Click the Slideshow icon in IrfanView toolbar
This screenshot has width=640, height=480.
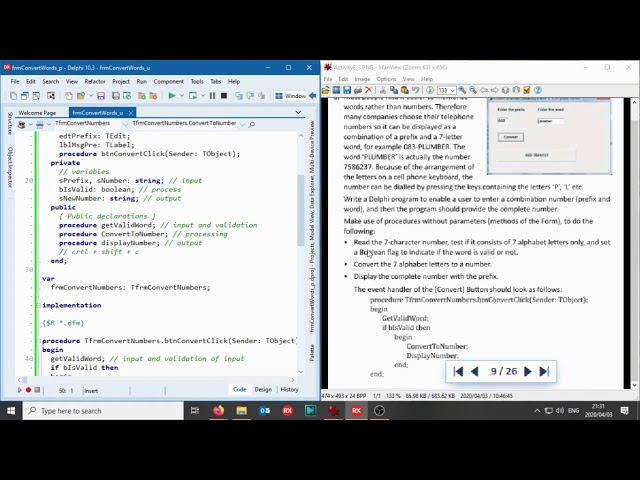(336, 90)
